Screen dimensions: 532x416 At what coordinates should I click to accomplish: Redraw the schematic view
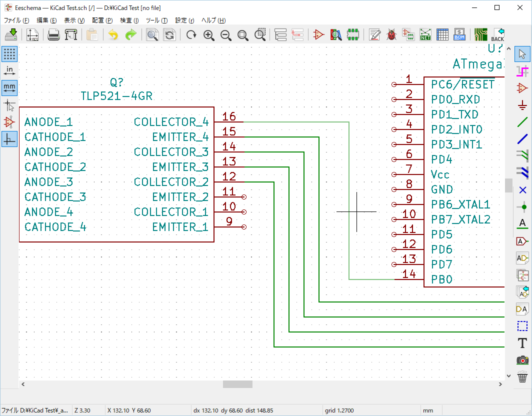coord(191,34)
